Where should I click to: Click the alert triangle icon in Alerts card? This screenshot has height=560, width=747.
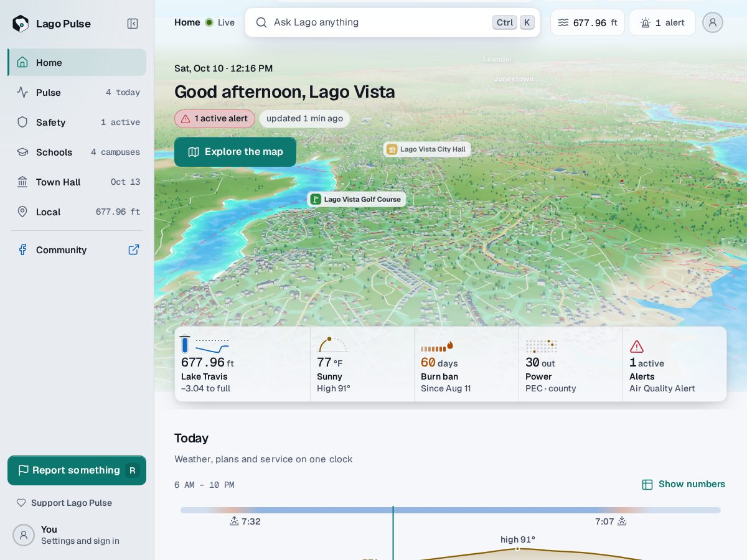[x=636, y=347]
